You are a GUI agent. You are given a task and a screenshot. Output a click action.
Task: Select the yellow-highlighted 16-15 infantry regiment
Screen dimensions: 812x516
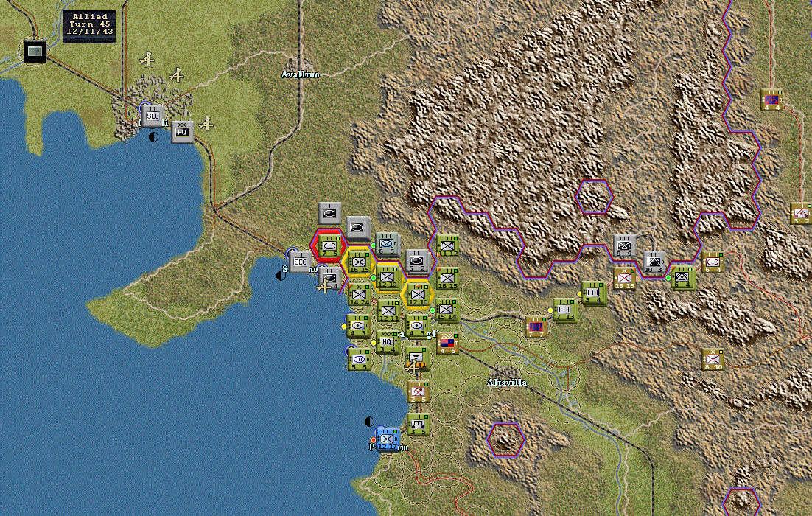click(x=359, y=261)
